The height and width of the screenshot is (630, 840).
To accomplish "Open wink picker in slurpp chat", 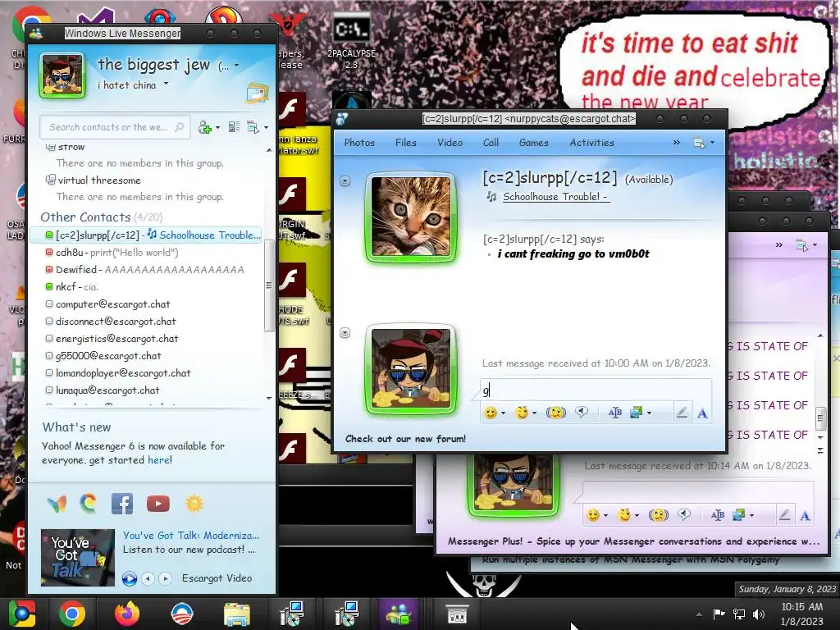I will [521, 413].
